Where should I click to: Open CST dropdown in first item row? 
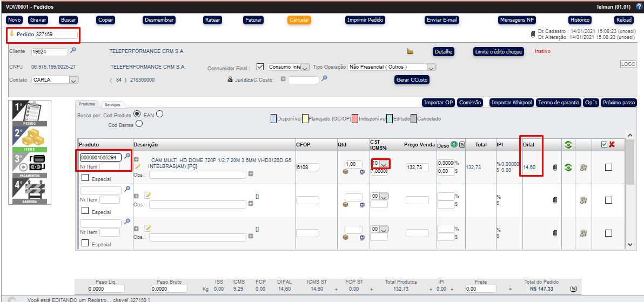[x=383, y=164]
